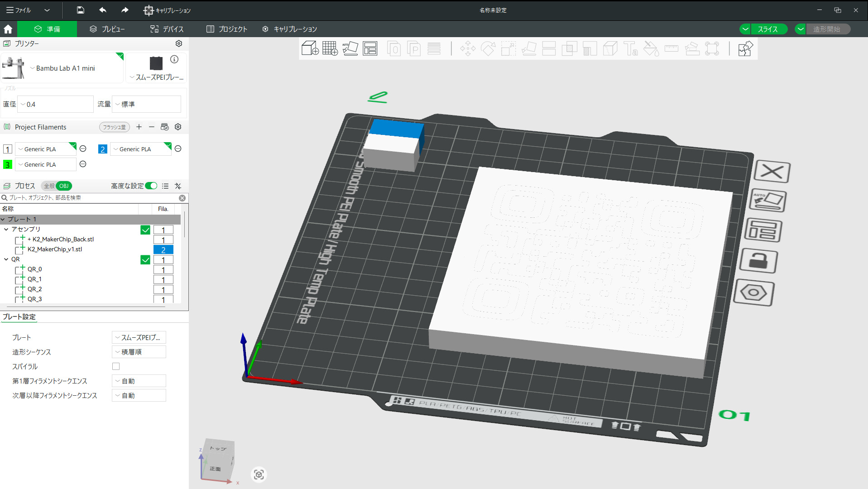Open the Mesh boolean tool
This screenshot has width=868, height=489.
tap(569, 48)
